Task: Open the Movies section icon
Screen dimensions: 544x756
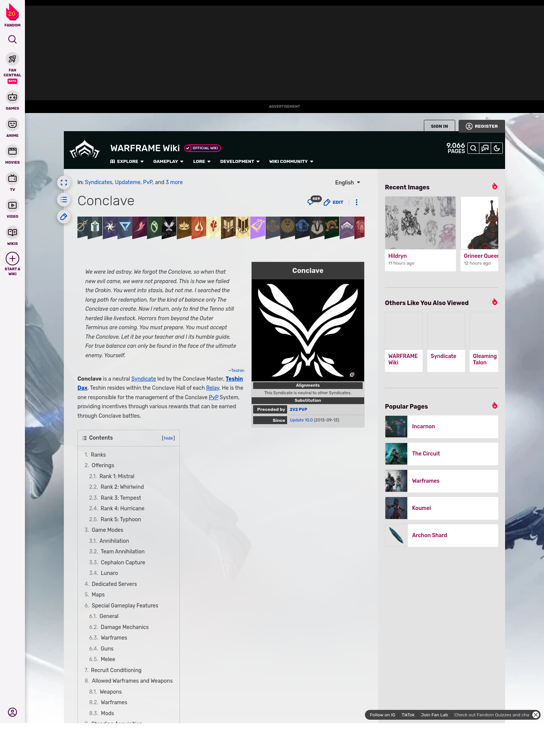Action: tap(12, 151)
